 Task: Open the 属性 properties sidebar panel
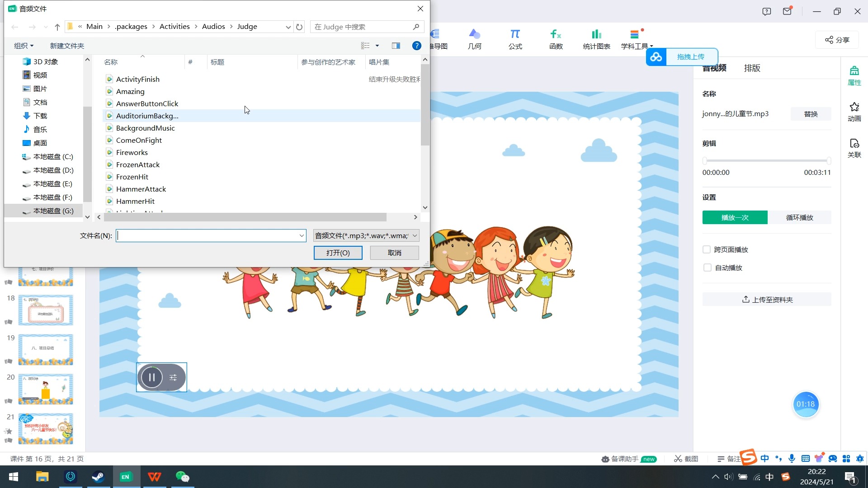pos(854,76)
